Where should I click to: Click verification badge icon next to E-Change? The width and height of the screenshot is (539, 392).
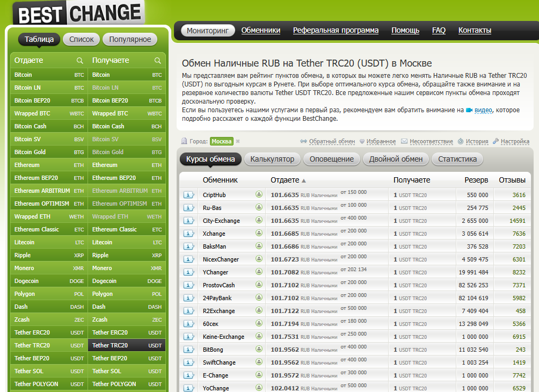coord(259,375)
